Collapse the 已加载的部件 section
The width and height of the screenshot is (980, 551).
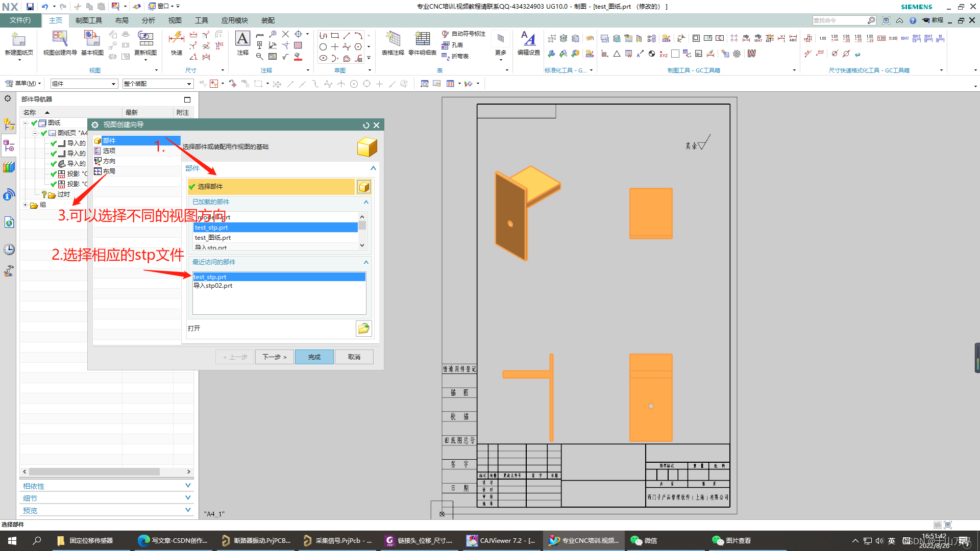(366, 202)
